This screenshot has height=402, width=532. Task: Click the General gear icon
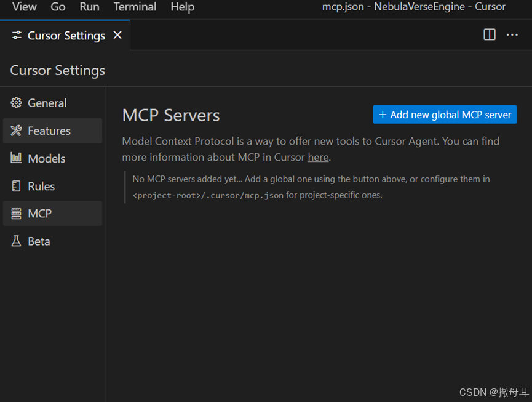point(16,103)
